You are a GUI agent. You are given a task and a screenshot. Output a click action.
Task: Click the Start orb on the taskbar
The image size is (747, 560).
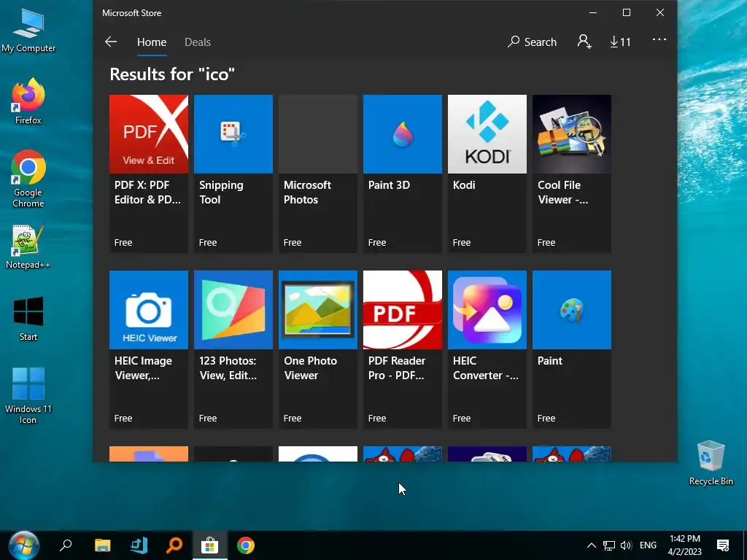pos(24,545)
